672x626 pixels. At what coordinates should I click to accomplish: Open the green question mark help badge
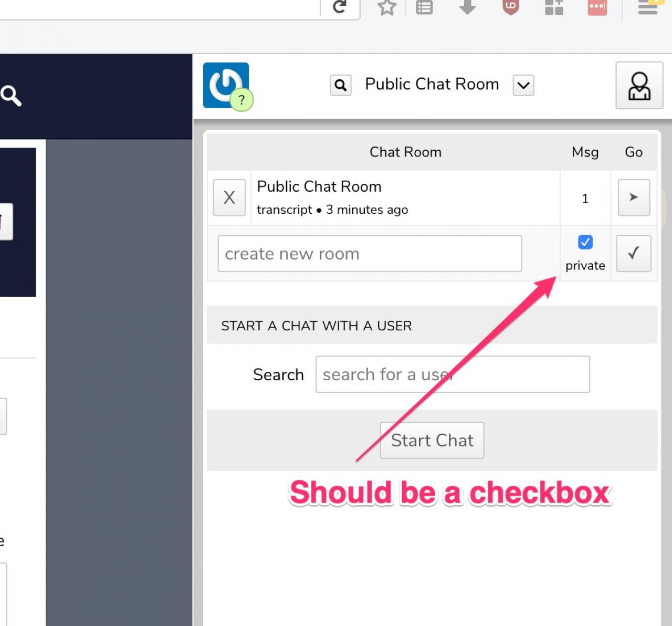241,100
